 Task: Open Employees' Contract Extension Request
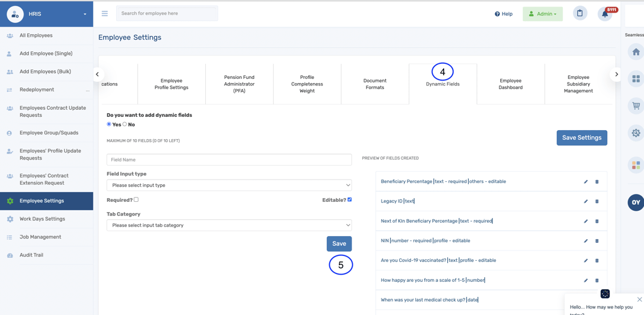point(46,179)
